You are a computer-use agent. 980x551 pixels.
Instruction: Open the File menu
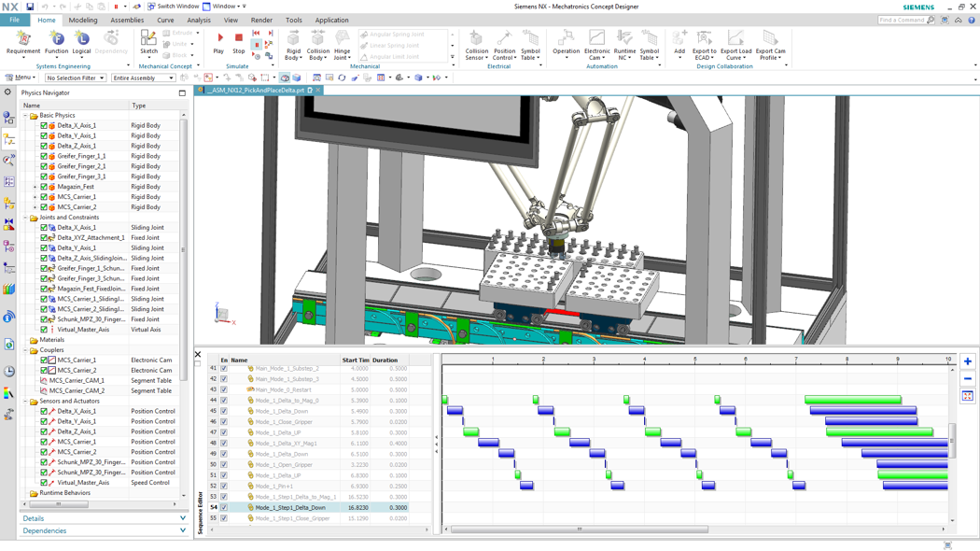(x=15, y=20)
